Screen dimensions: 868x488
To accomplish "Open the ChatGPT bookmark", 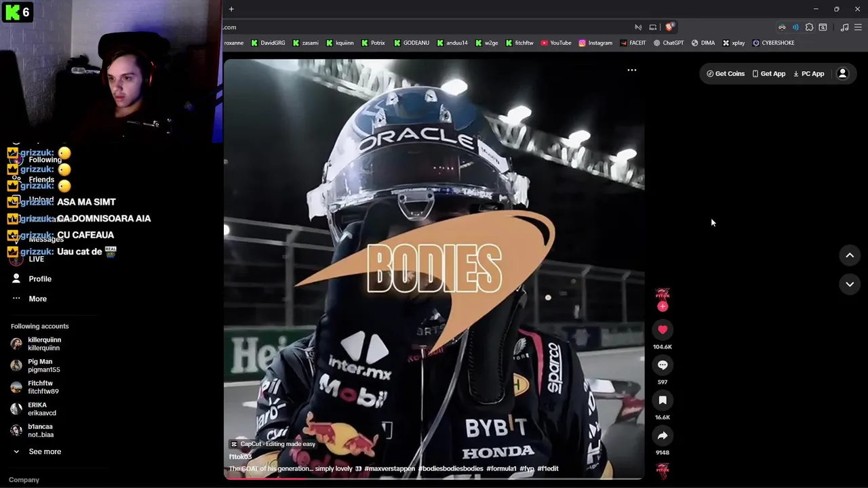I will pos(669,43).
